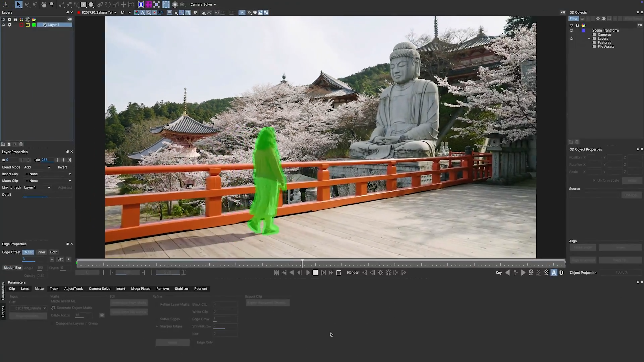Toggle Scene Transform visibility eye
Screen dimensions: 644x362
571,31
